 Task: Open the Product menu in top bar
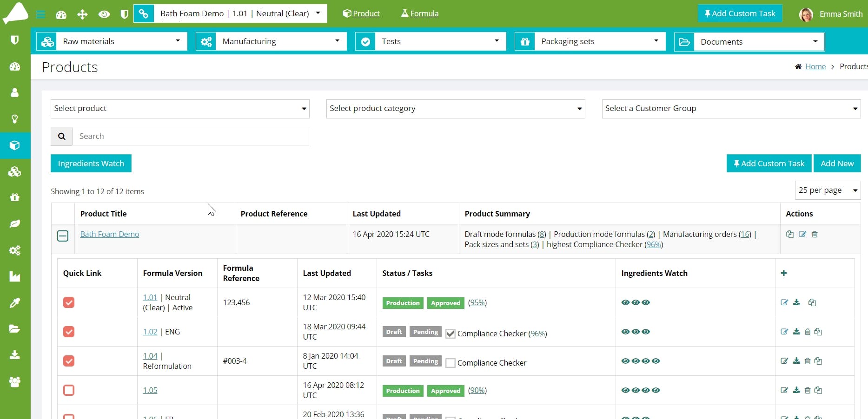[x=361, y=13]
